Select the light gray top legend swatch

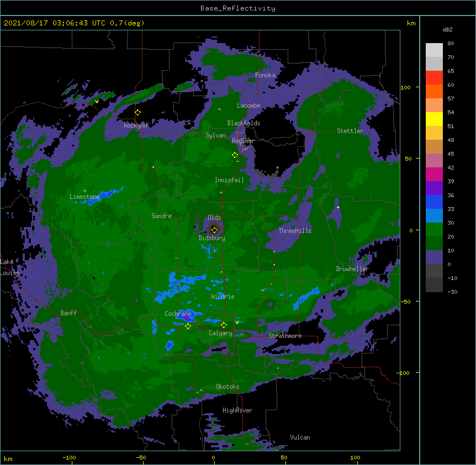tap(434, 50)
